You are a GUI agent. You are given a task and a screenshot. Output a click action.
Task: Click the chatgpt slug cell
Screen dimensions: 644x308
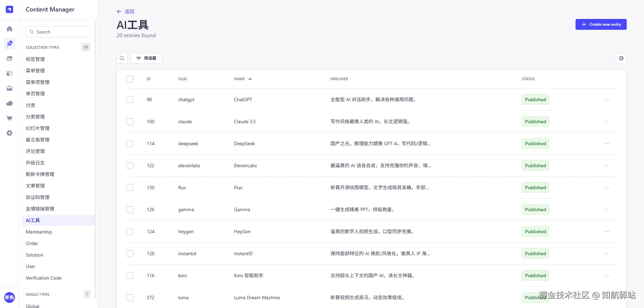(186, 100)
